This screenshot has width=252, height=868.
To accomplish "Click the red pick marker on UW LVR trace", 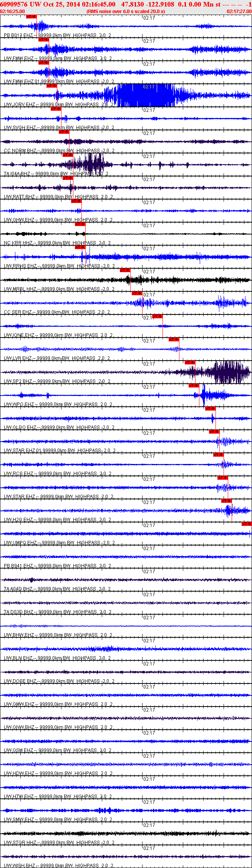I will click(x=174, y=339).
